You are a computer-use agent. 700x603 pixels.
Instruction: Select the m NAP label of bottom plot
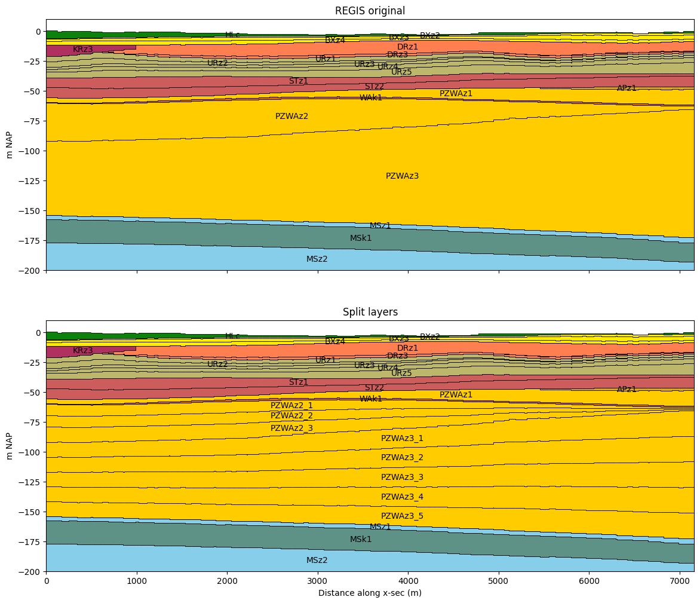point(9,446)
